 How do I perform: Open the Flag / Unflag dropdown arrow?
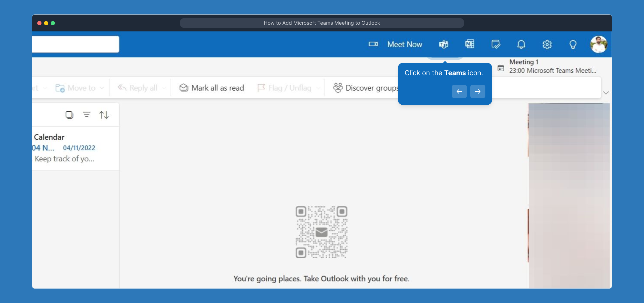(x=318, y=88)
